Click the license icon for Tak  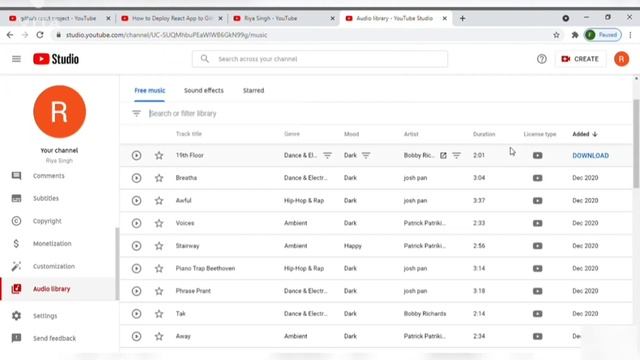[x=538, y=314]
